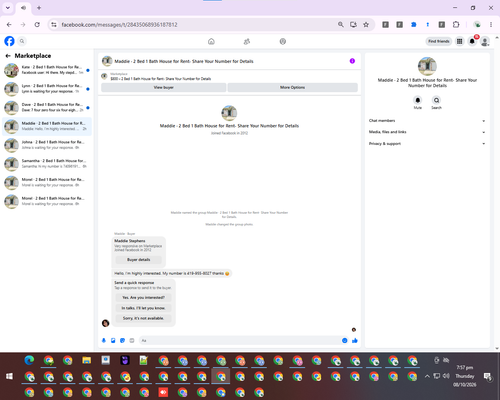Open the Samantha conversation in the list

[x=47, y=164]
